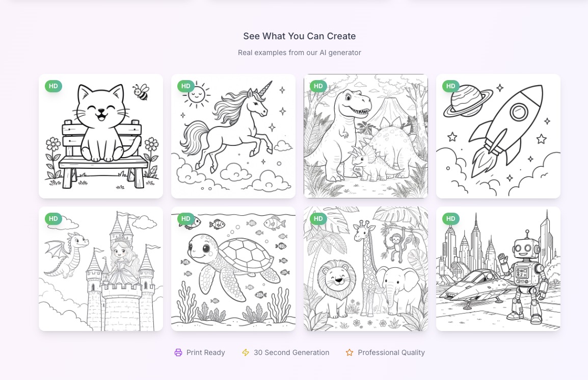Click the lightning bolt 30 Second Generation icon

point(246,352)
